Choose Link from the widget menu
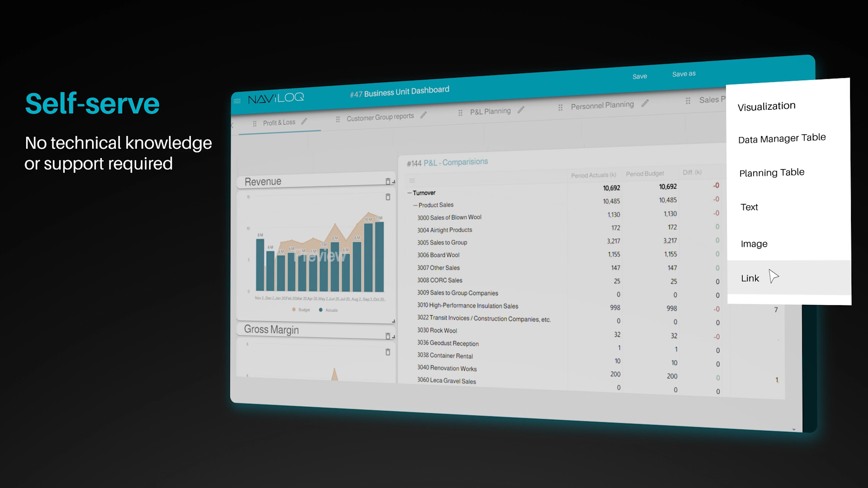Image resolution: width=868 pixels, height=488 pixels. 750,278
